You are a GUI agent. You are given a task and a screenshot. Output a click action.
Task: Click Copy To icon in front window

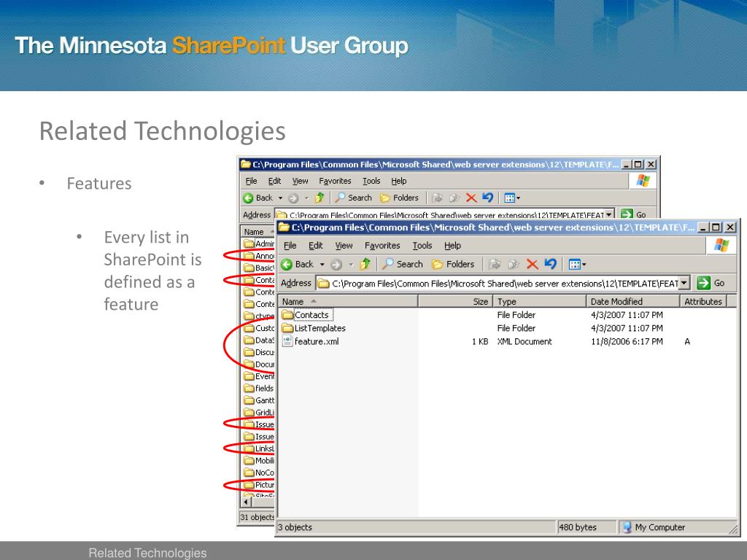point(514,264)
